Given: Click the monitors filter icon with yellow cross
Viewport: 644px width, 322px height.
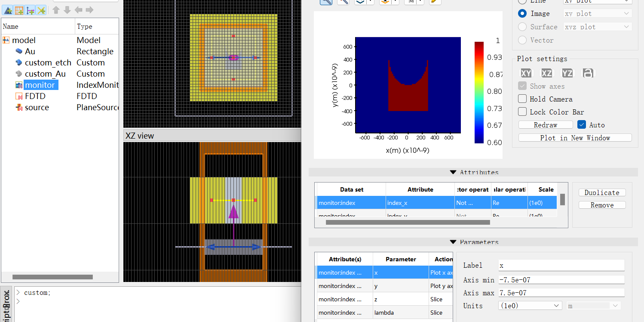Looking at the screenshot, I should [x=41, y=10].
